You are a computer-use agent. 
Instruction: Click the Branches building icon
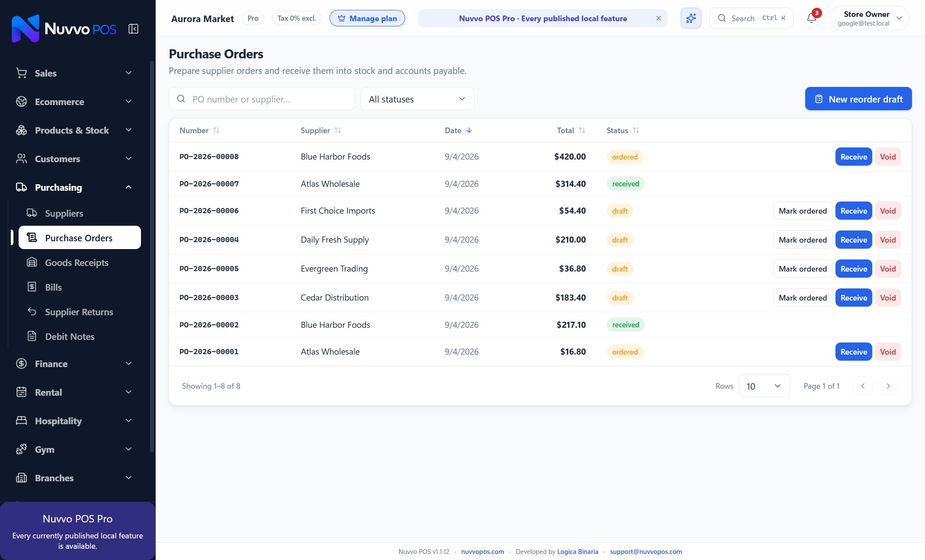[x=21, y=478]
